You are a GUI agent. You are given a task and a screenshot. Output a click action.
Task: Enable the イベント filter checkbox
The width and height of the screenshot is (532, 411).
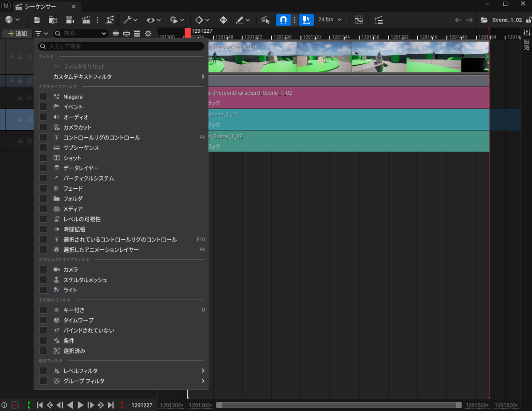click(x=43, y=107)
